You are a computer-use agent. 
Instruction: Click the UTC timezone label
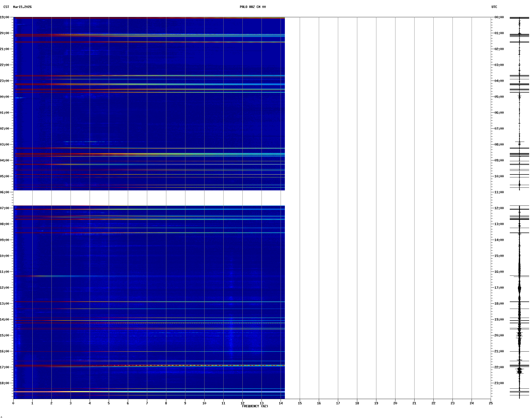coord(494,7)
